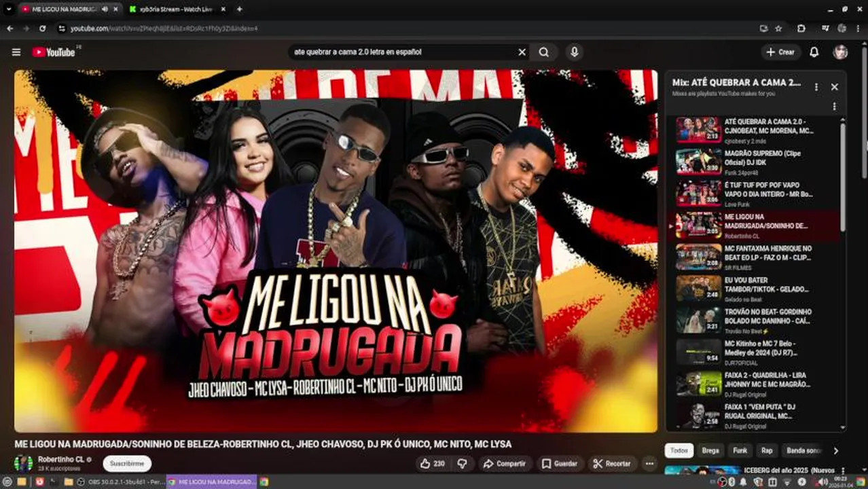The image size is (868, 489).
Task: Play É TUF TUF POF POF playlist item
Action: point(755,193)
